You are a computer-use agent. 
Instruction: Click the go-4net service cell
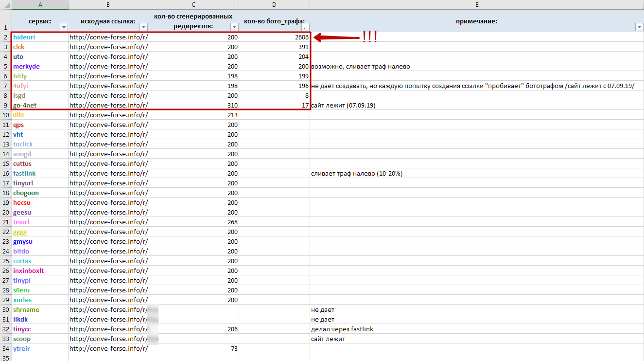(x=40, y=105)
